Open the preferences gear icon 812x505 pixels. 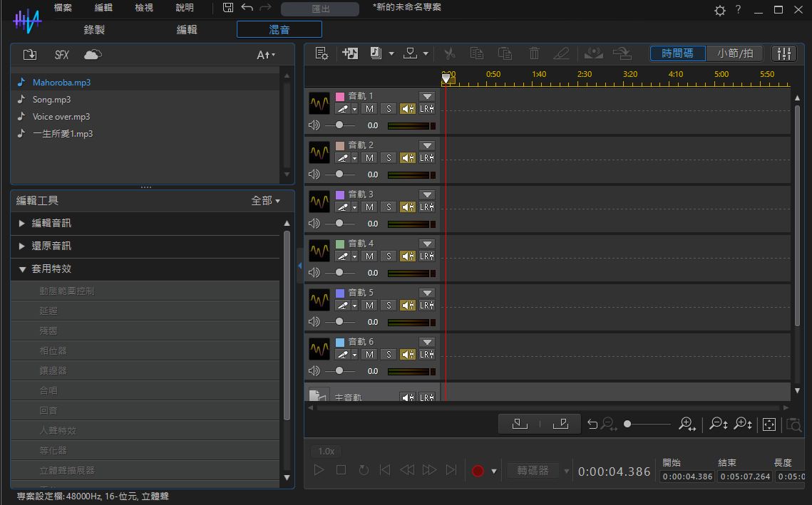tap(720, 11)
